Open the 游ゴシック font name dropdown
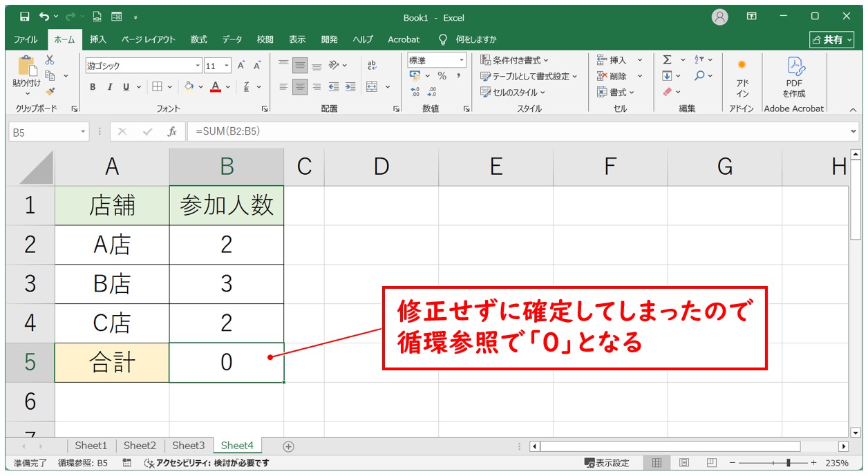Viewport: 868px width, 476px height. coord(198,66)
